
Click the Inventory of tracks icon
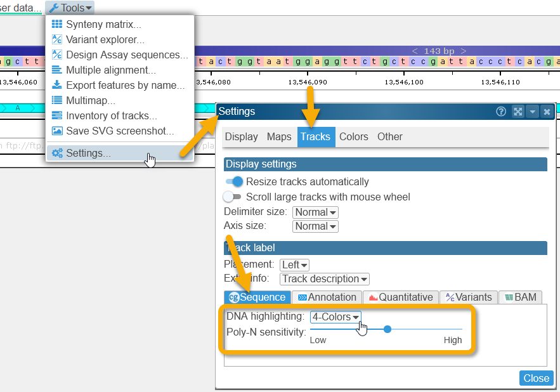[57, 115]
